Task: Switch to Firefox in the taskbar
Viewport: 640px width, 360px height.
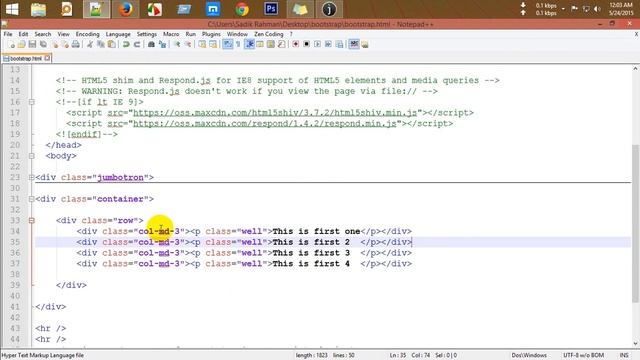Action: point(126,9)
